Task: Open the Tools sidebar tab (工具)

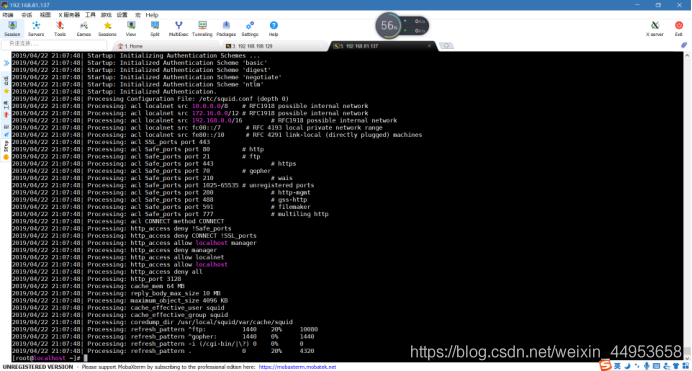Action: tap(6, 109)
